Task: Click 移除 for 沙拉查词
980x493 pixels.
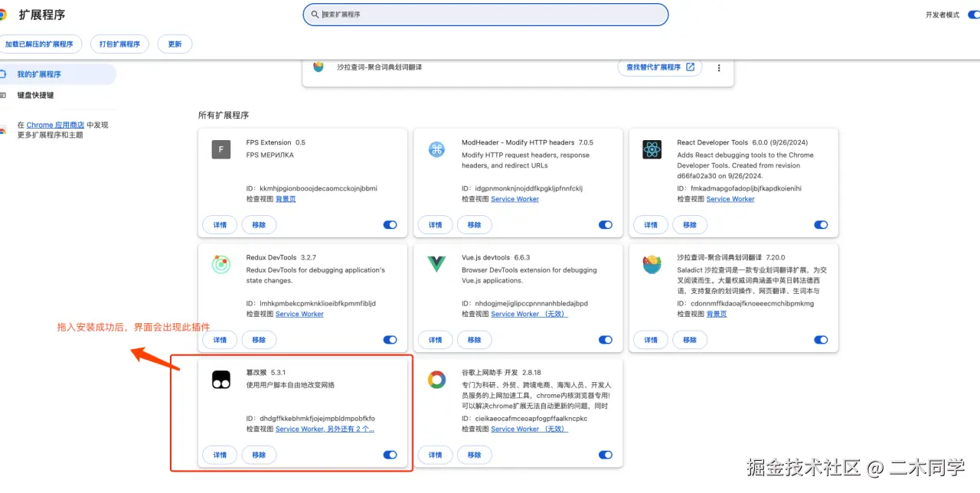Action: pos(689,340)
